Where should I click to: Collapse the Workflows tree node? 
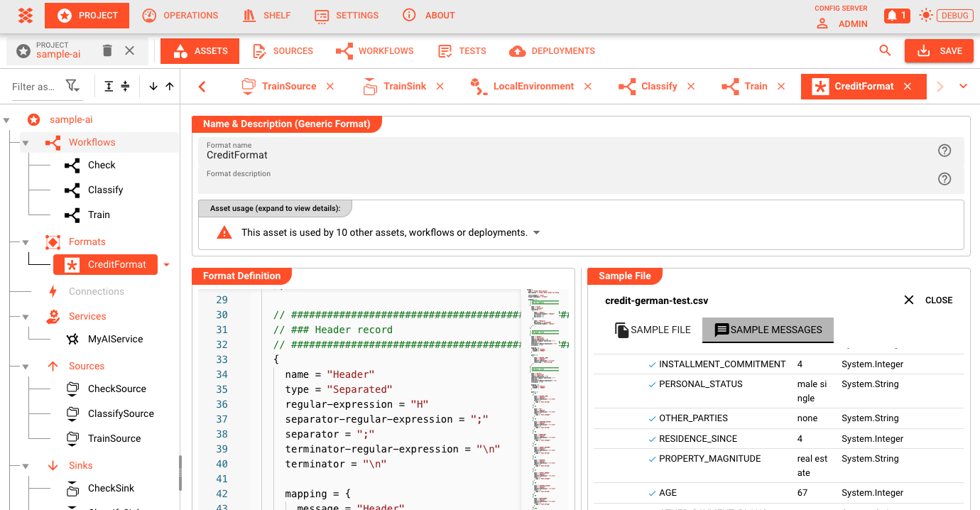coord(26,143)
